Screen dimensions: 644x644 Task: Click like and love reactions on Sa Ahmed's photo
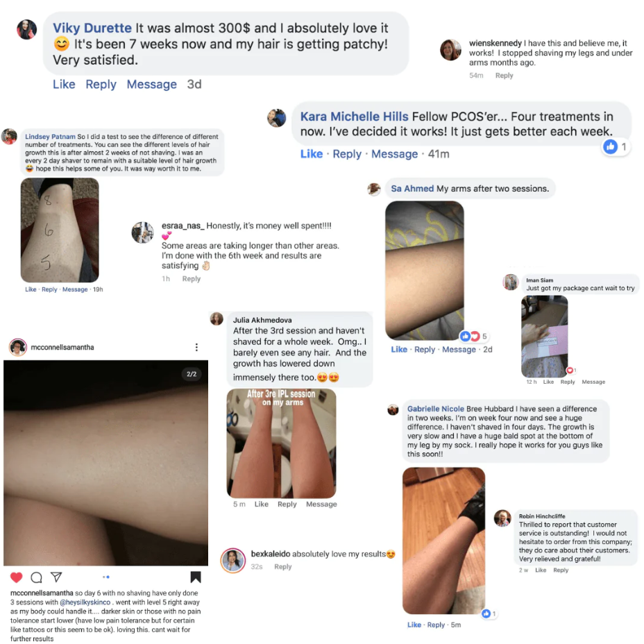click(x=470, y=336)
